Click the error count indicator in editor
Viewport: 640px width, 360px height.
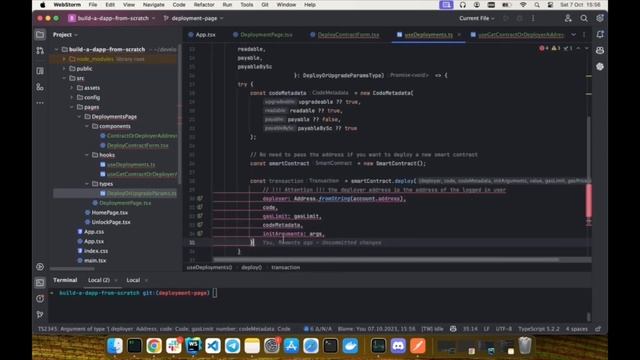pos(544,48)
